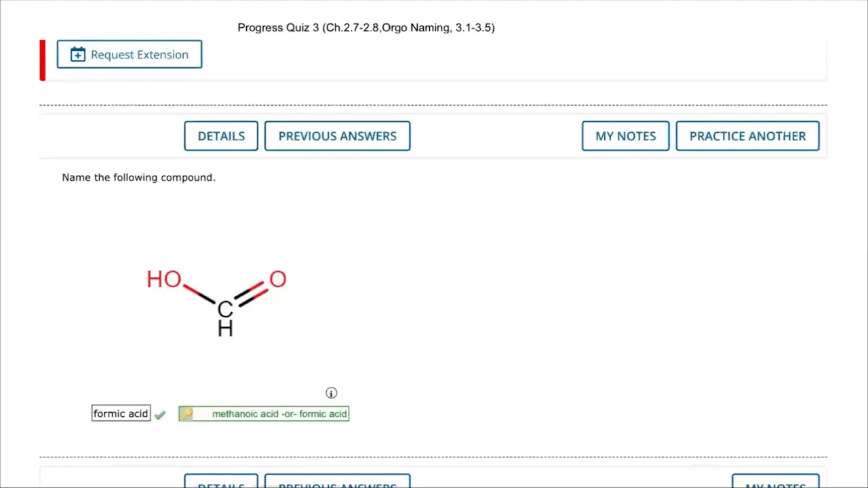Click the info icon above the answer key
This screenshot has width=868, height=488.
point(331,393)
